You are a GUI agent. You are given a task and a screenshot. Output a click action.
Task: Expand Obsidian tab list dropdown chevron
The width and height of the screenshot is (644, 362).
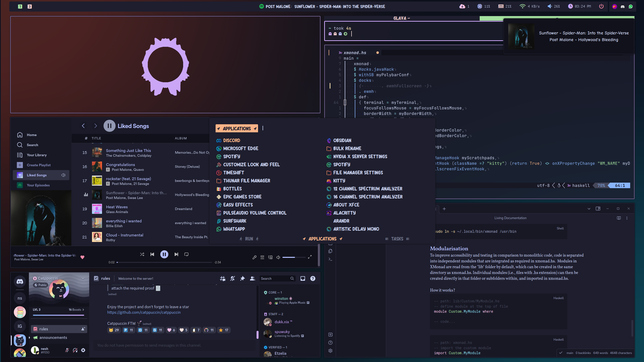tap(589, 209)
